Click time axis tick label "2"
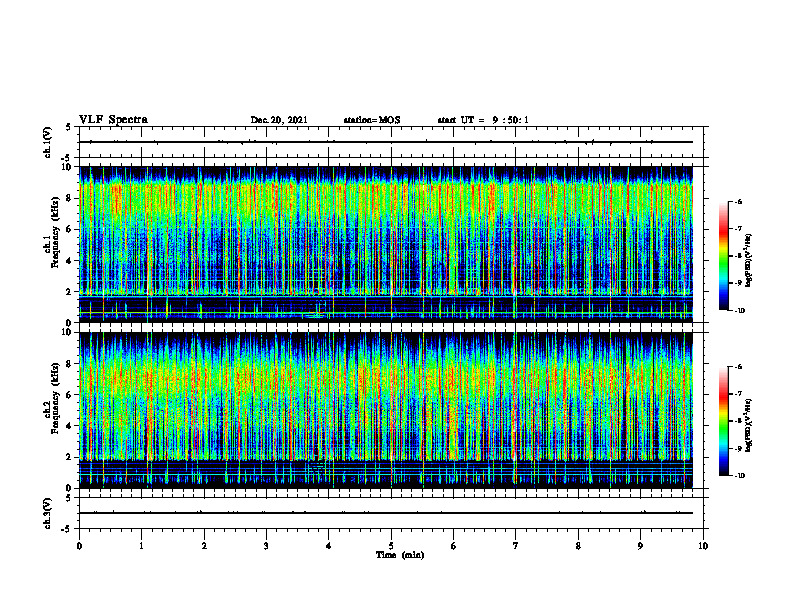Image resolution: width=792 pixels, height=612 pixels. 204,546
